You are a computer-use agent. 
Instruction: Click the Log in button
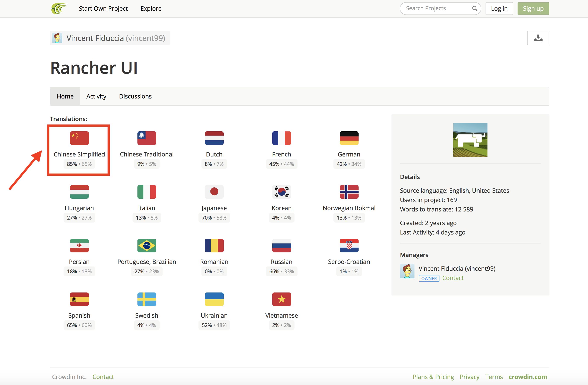(x=499, y=9)
